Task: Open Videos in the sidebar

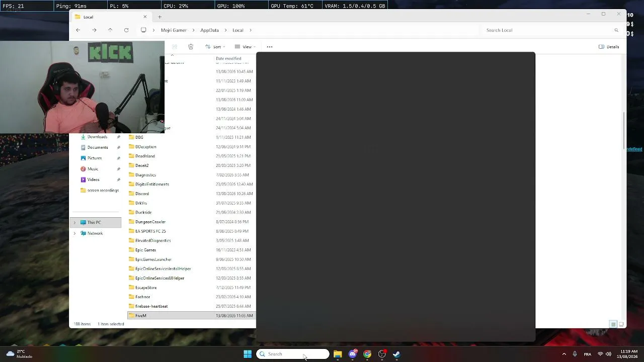Action: 93,179
